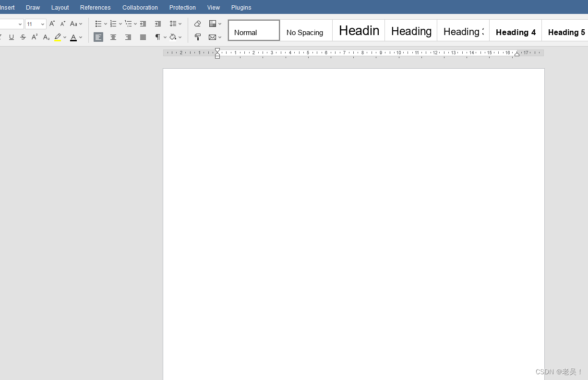The image size is (588, 380).
Task: Align text to the right
Action: click(x=128, y=37)
